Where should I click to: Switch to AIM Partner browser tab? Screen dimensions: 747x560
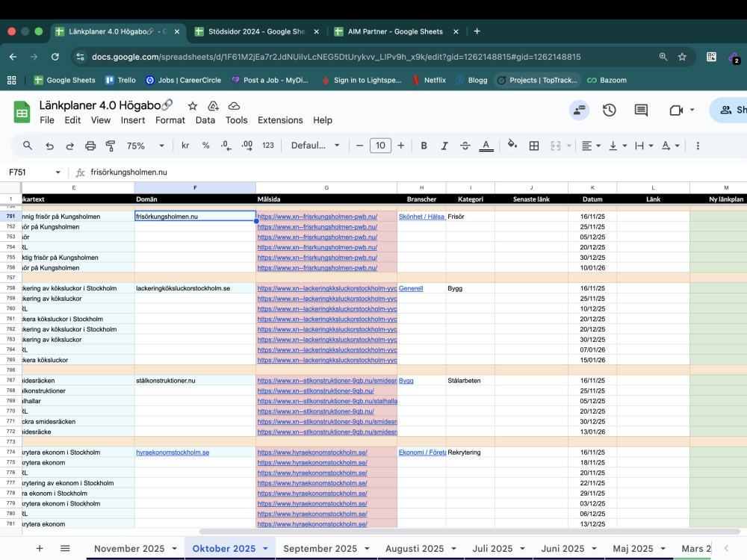coord(395,31)
